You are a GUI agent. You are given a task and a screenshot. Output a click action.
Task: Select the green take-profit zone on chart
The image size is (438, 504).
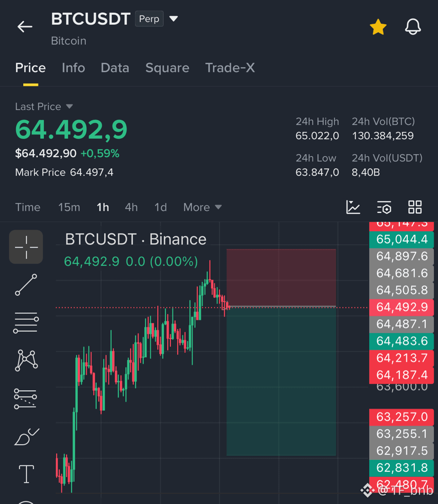(x=281, y=381)
